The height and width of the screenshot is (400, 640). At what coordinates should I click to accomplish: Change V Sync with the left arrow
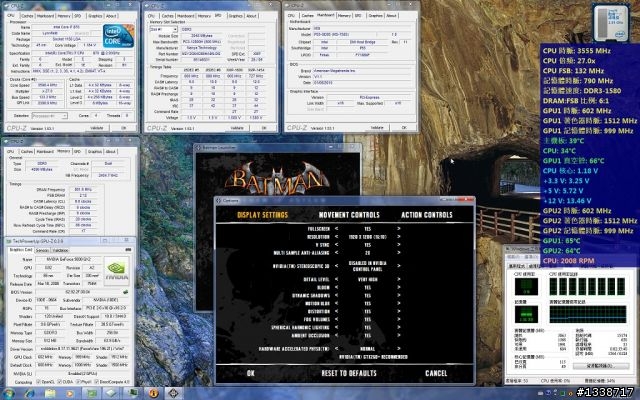pos(336,245)
